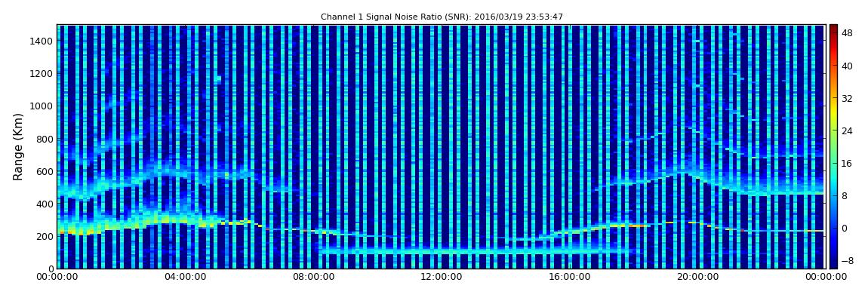The width and height of the screenshot is (868, 307).
Task: Click the plot title with SNR timestamp
Action: (x=442, y=17)
